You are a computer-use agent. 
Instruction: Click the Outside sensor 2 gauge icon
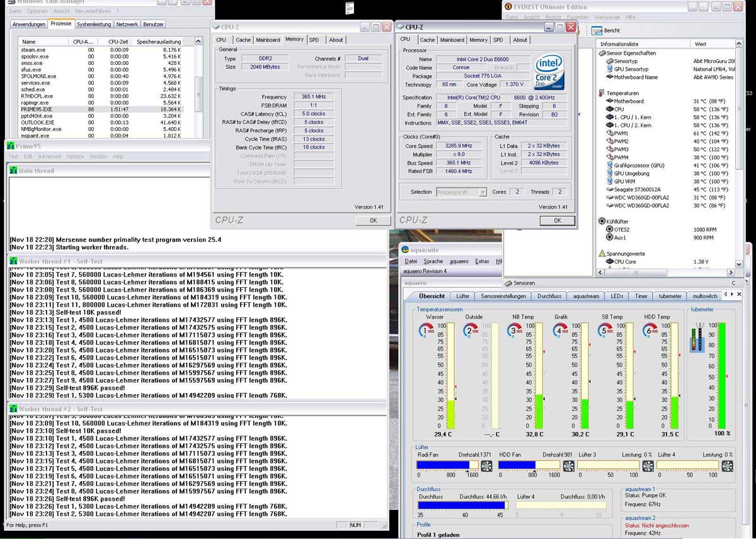471,330
